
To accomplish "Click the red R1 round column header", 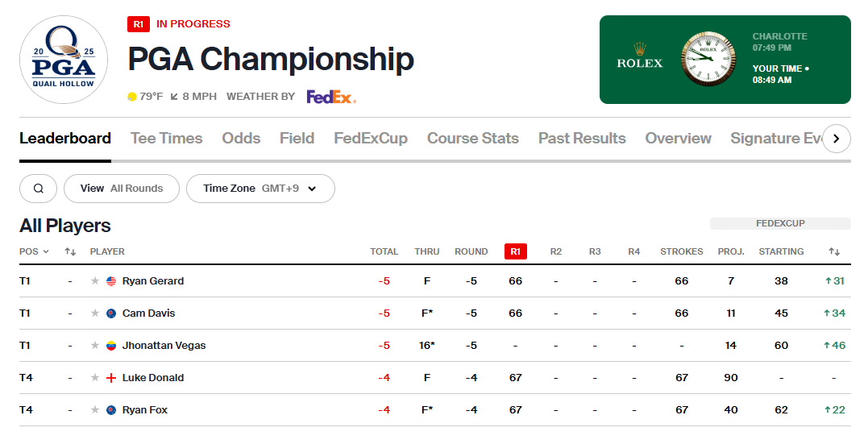I will point(515,251).
